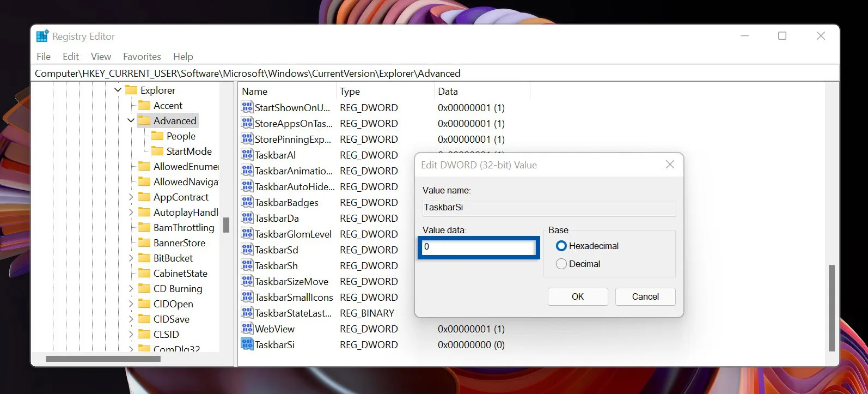The width and height of the screenshot is (868, 394).
Task: Open the Favorites menu
Action: coord(142,57)
